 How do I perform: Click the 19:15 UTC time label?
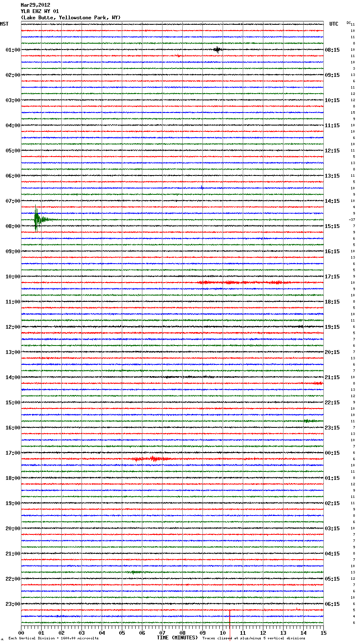point(332,327)
